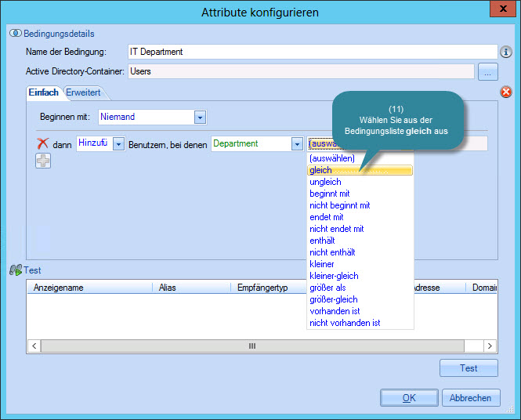Choose 'beginnt mit' in the list
Image resolution: width=521 pixels, height=420 pixels.
click(360, 194)
